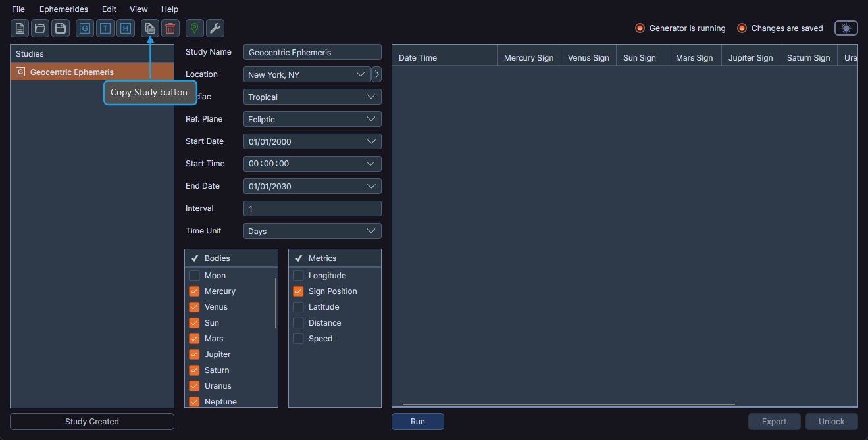Open the Location dropdown showing New York, NY
The width and height of the screenshot is (868, 440).
click(306, 74)
